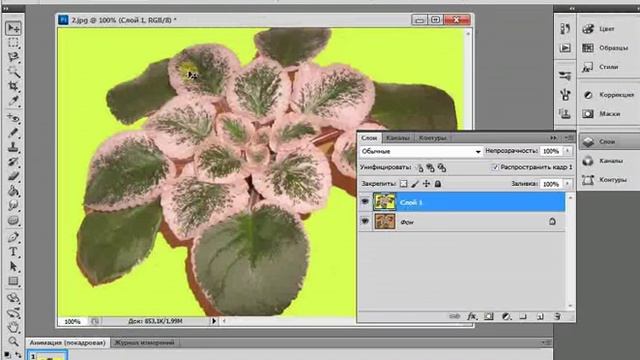Collapse the Layers panel with double arrows
This screenshot has width=640, height=360.
click(553, 138)
